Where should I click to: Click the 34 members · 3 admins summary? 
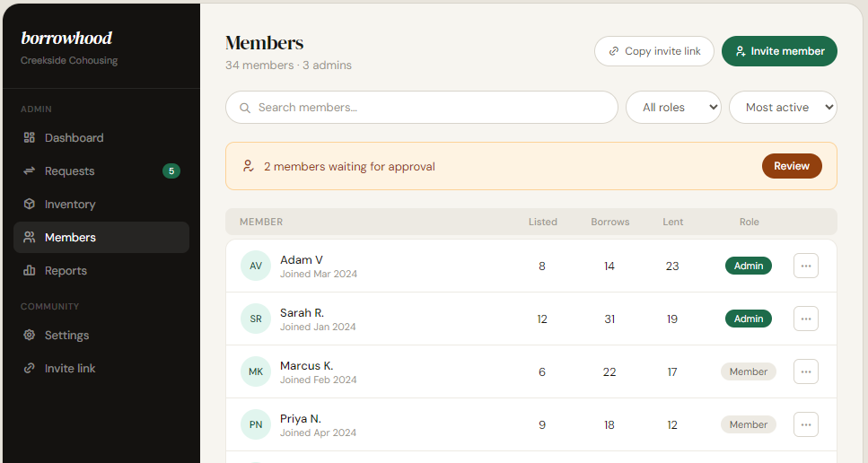pos(288,66)
